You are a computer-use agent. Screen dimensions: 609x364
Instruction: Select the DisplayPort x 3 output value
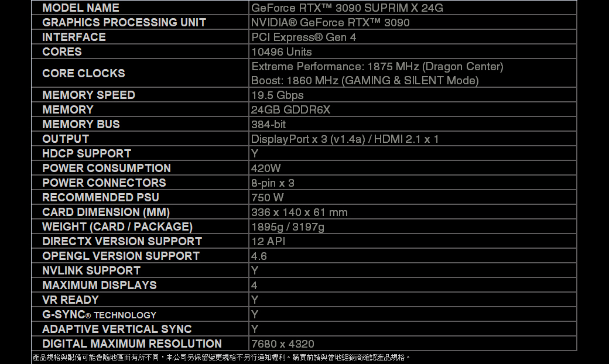tap(344, 139)
